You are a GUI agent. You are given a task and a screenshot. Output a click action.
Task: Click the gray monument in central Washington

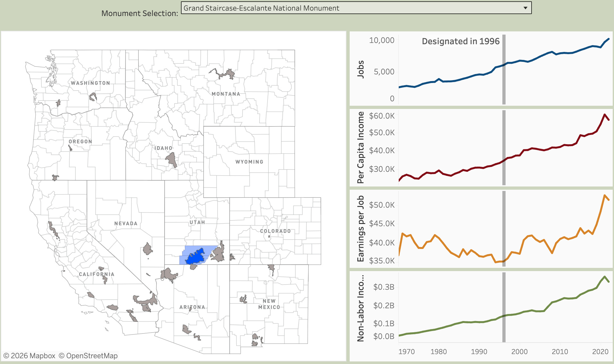(x=93, y=96)
